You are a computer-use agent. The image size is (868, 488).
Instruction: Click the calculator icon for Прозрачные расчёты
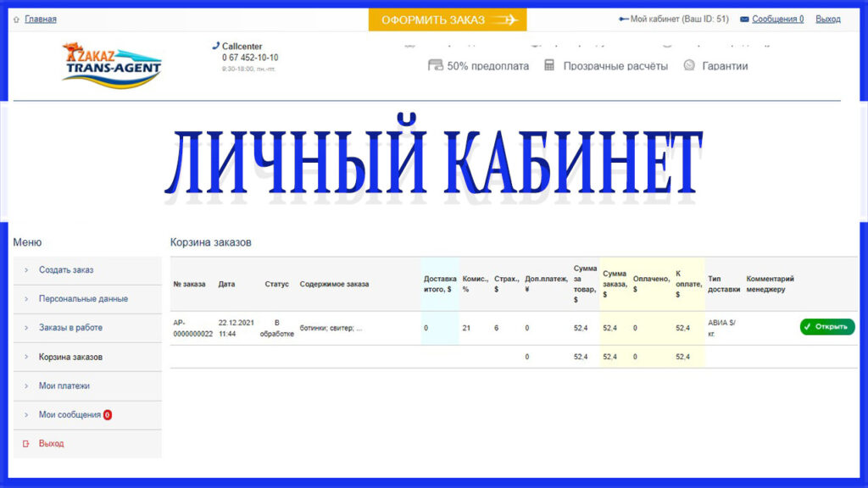(549, 65)
